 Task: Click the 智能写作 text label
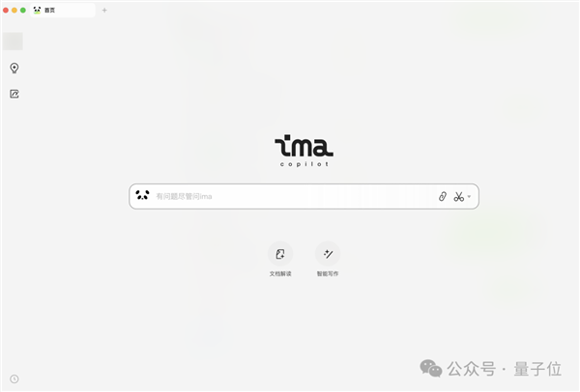click(x=328, y=274)
